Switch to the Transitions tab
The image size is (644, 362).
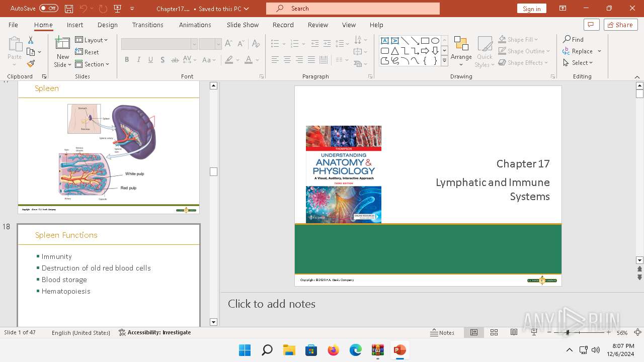(148, 25)
